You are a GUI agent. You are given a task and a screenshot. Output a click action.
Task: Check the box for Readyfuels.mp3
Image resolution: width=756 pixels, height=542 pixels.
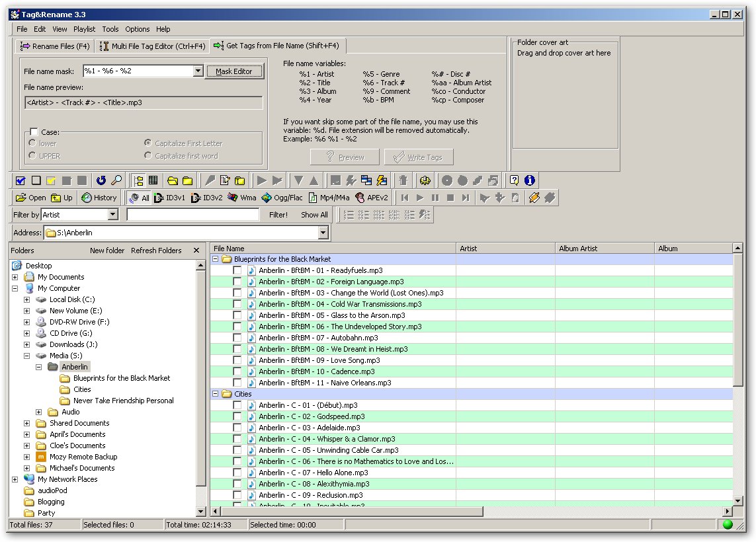(x=237, y=270)
